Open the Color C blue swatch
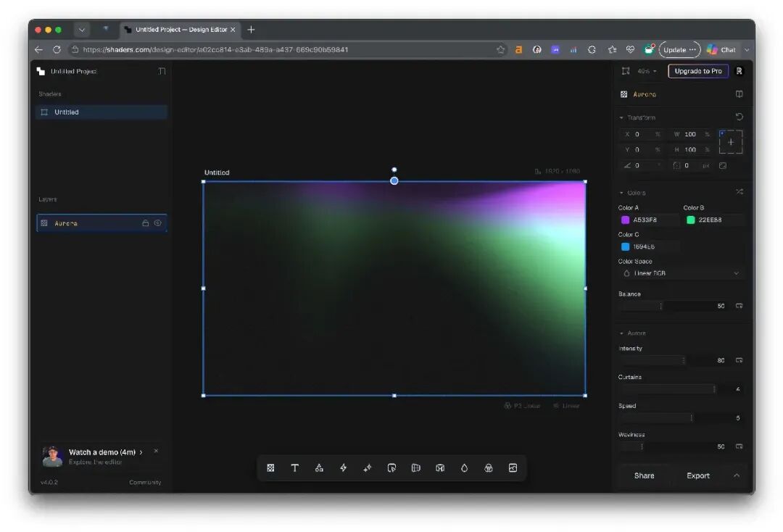Screen dimensions: 783x532 click(x=625, y=246)
